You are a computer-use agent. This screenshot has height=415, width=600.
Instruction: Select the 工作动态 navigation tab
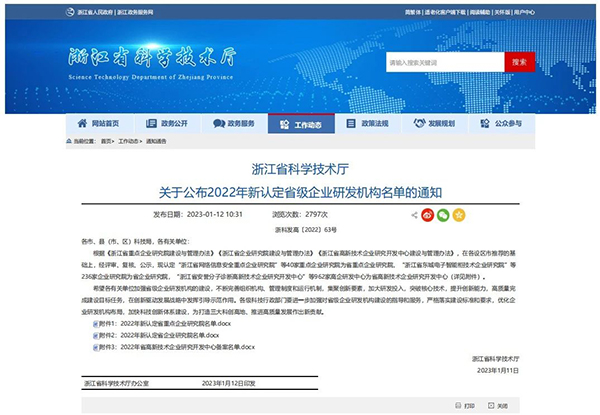(x=303, y=124)
